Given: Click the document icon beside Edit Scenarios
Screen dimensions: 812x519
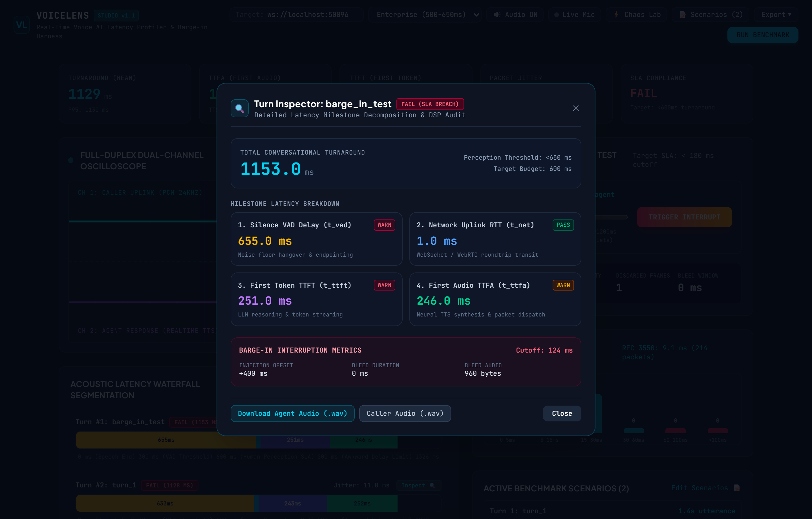Looking at the screenshot, I should pyautogui.click(x=736, y=488).
